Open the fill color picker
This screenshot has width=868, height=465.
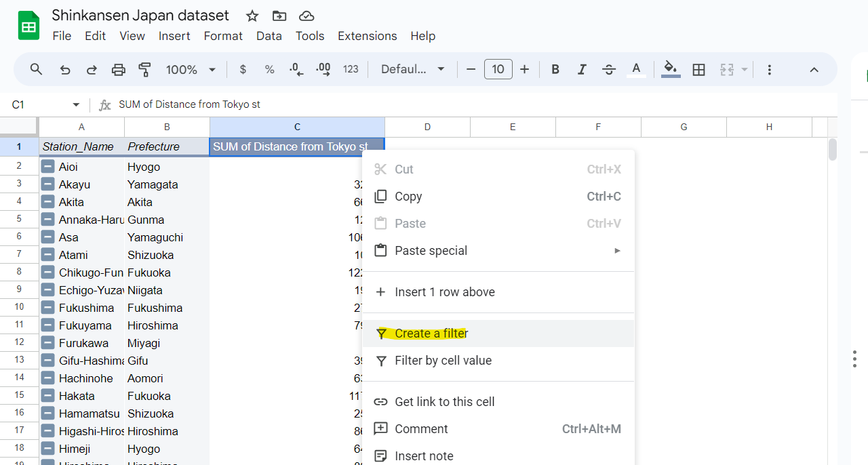coord(670,69)
